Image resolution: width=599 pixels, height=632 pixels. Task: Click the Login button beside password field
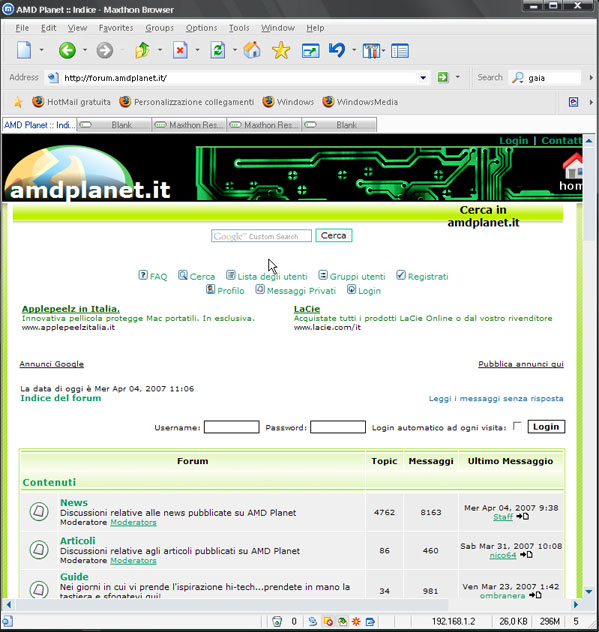coord(546,426)
